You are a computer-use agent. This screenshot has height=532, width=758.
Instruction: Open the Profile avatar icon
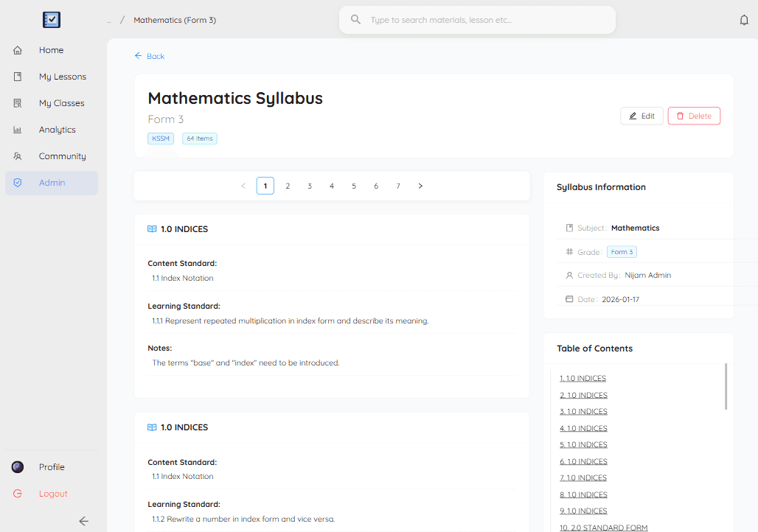click(x=17, y=466)
